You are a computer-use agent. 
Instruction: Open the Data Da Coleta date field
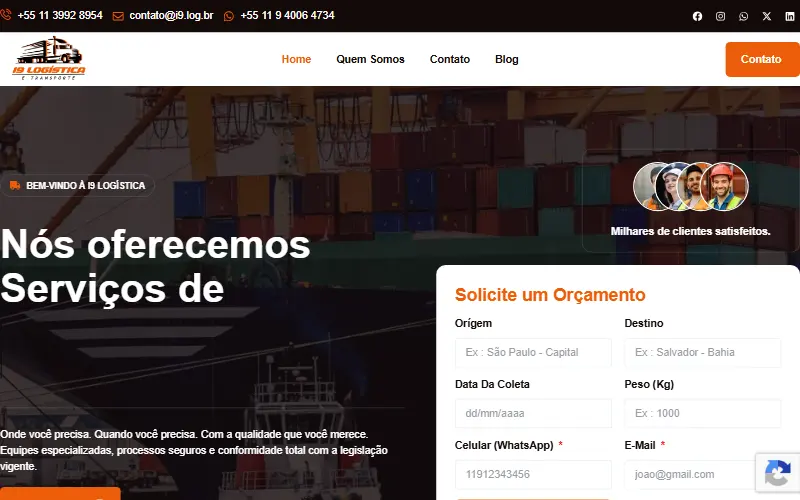point(533,413)
